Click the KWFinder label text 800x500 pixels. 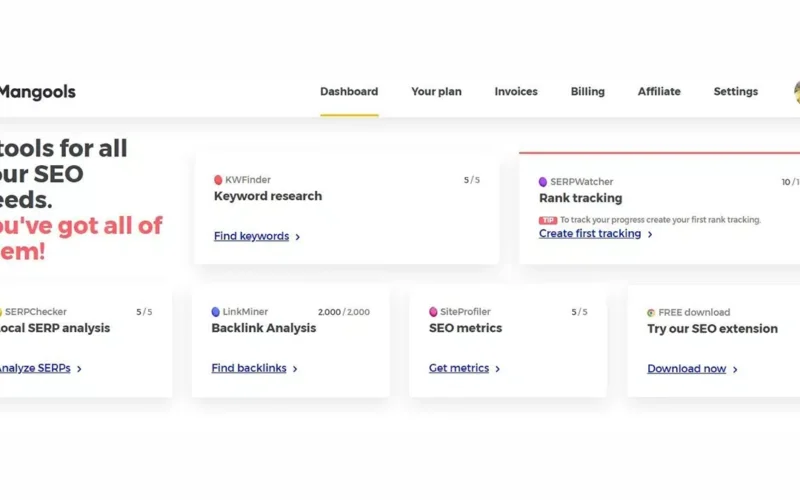coord(248,180)
